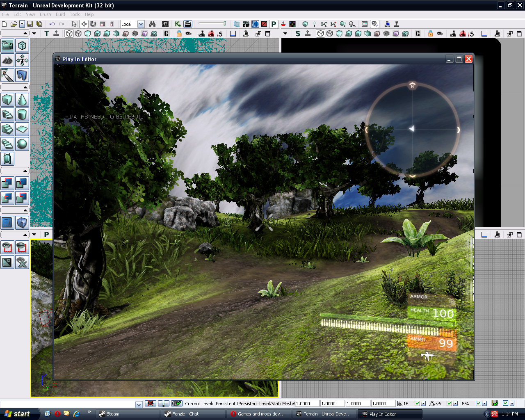Switch to Fonzie - Chat taskbar window

pyautogui.click(x=194, y=414)
